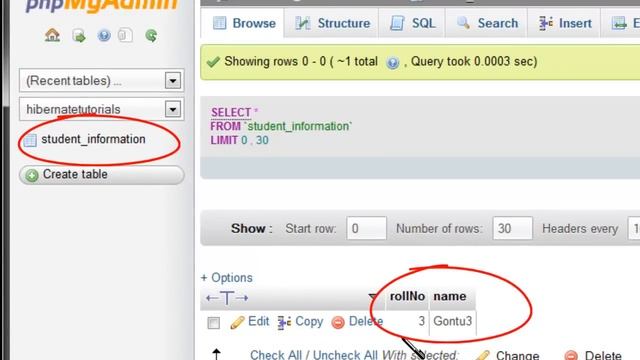640x360 pixels.
Task: Click the pencil icon for Edit row
Action: (237, 322)
